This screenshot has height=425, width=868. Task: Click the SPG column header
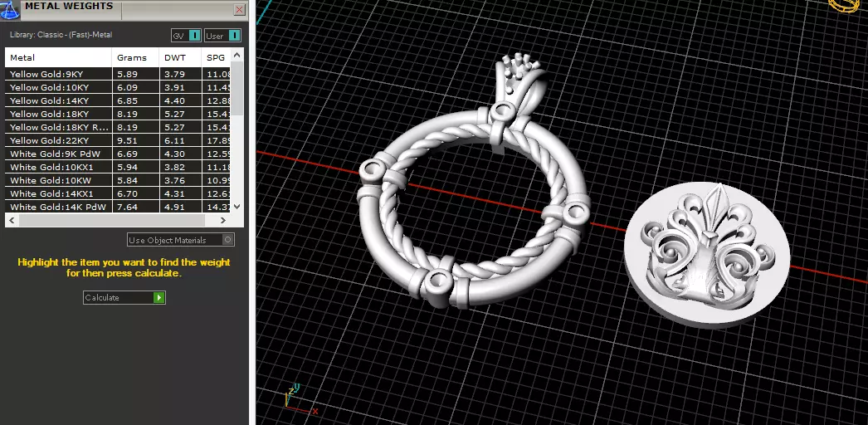click(x=216, y=57)
